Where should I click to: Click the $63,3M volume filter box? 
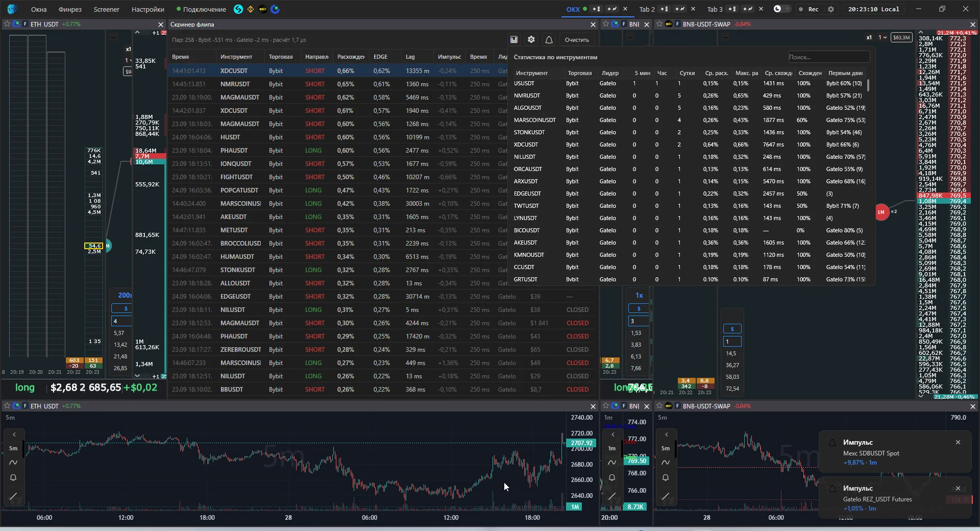click(x=901, y=37)
